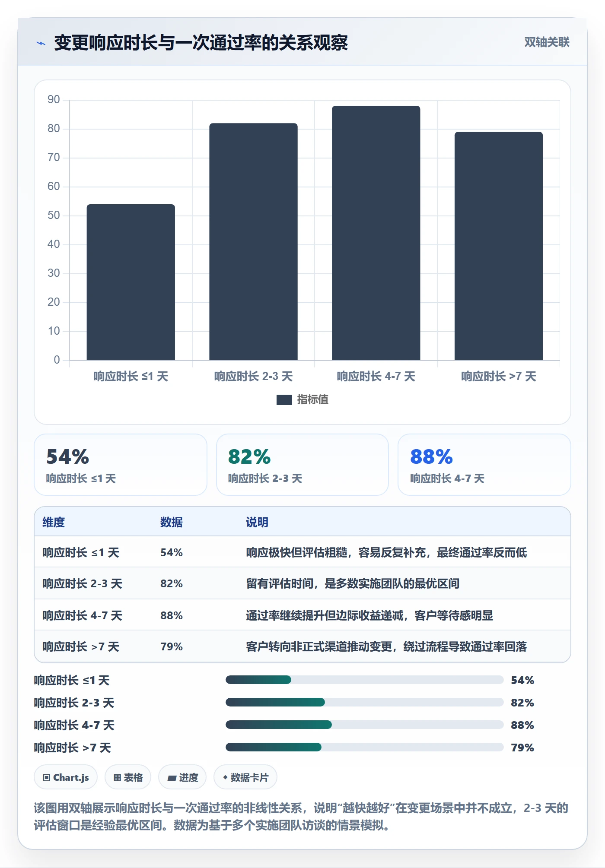Click the 54% cell in the table
Viewport: 605px width, 868px height.
172,553
